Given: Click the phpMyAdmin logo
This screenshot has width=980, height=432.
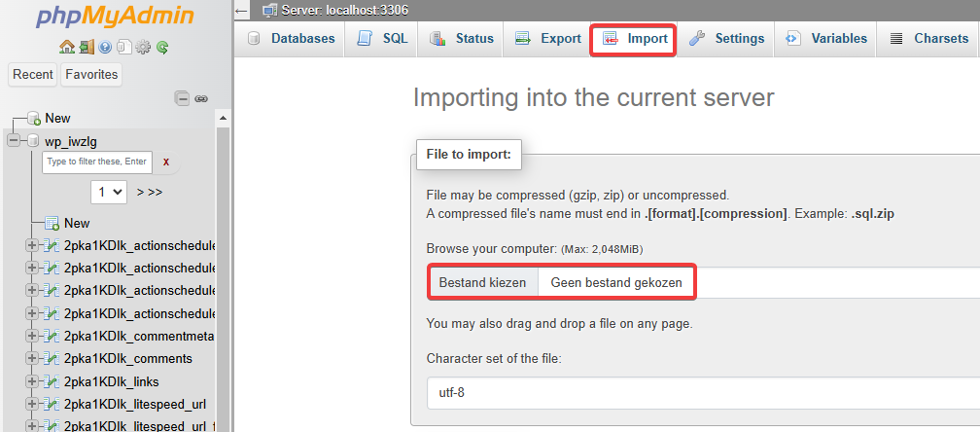Looking at the screenshot, I should pos(115,18).
